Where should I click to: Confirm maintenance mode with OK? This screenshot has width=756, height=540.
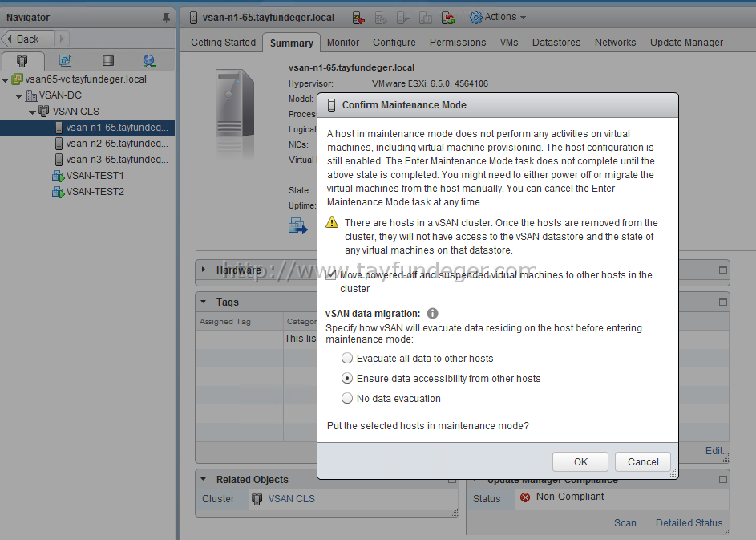pyautogui.click(x=580, y=462)
